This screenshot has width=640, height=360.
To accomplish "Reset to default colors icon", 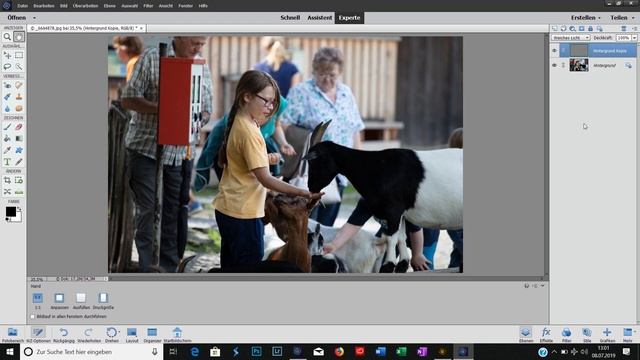I will pyautogui.click(x=7, y=220).
